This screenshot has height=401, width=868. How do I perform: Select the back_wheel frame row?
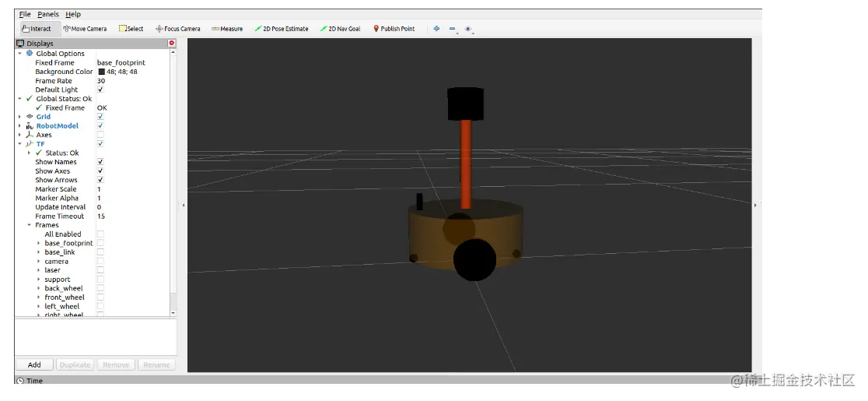(64, 288)
